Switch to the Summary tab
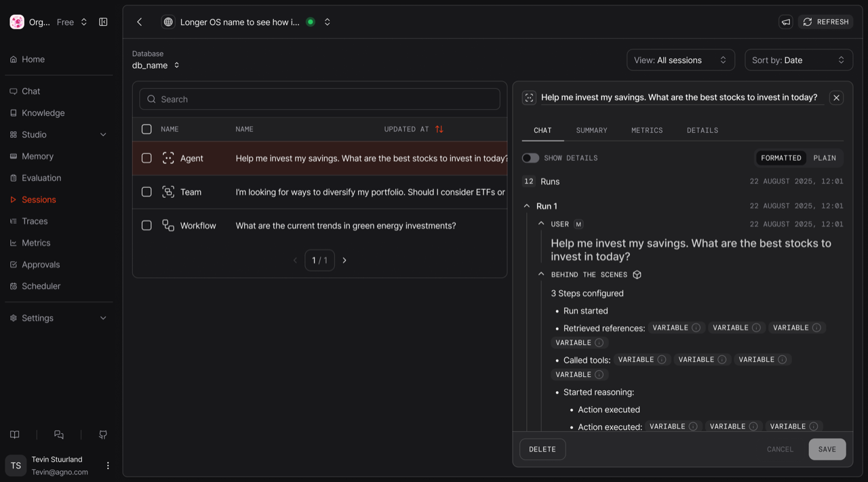Image resolution: width=868 pixels, height=482 pixels. click(592, 130)
